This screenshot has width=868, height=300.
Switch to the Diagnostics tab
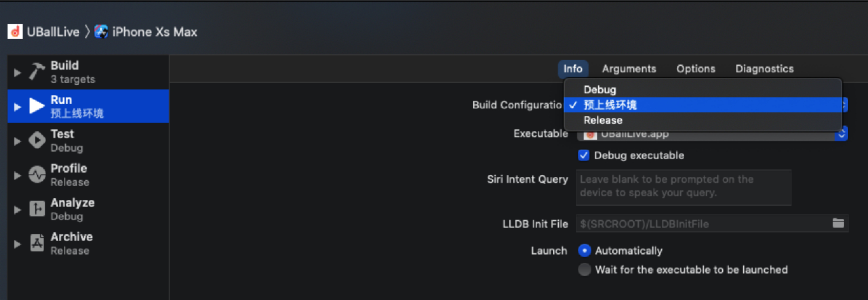(765, 69)
